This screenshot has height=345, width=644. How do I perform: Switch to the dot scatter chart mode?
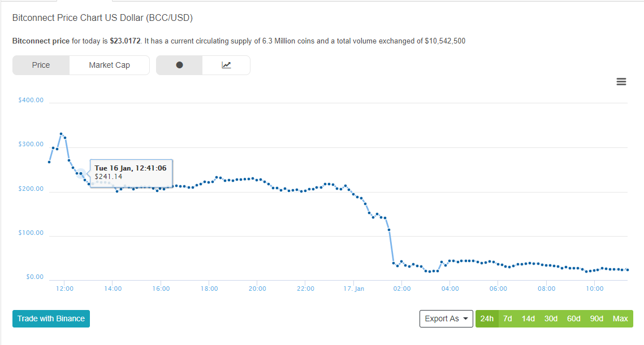179,65
